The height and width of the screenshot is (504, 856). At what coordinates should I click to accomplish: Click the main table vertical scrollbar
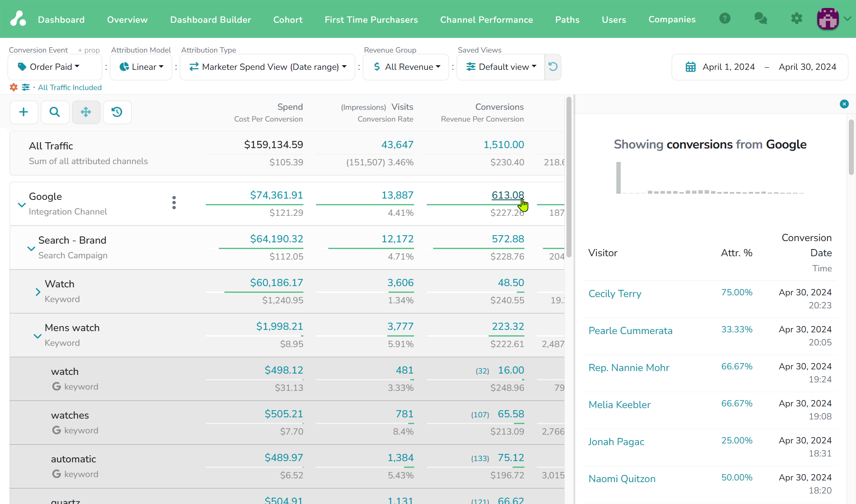tap(569, 177)
